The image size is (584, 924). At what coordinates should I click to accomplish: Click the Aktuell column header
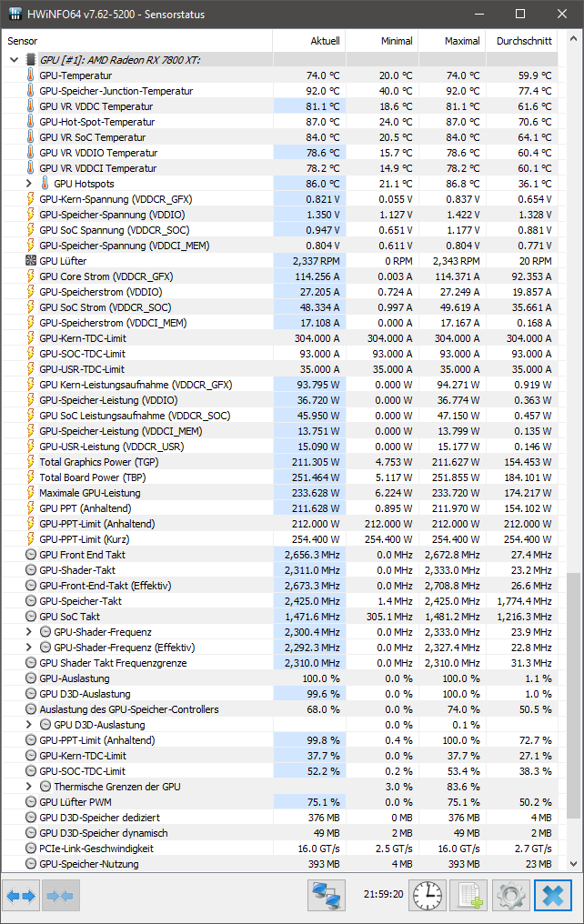coord(308,41)
